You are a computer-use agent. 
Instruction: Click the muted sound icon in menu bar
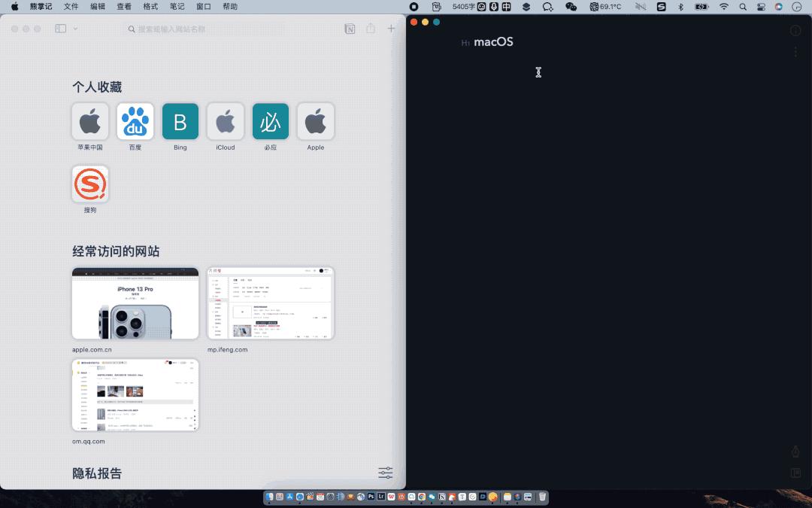[641, 7]
